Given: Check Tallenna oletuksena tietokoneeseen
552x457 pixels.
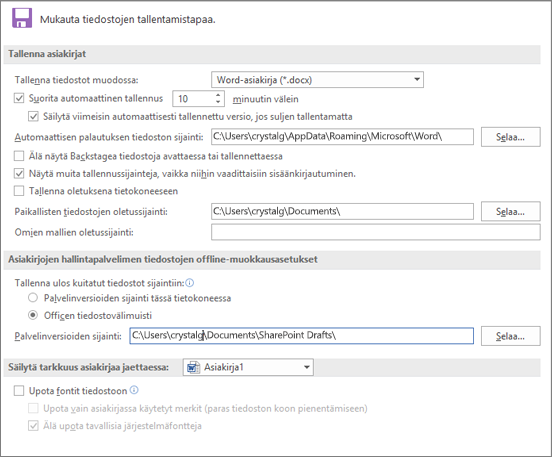Looking at the screenshot, I should (x=19, y=191).
